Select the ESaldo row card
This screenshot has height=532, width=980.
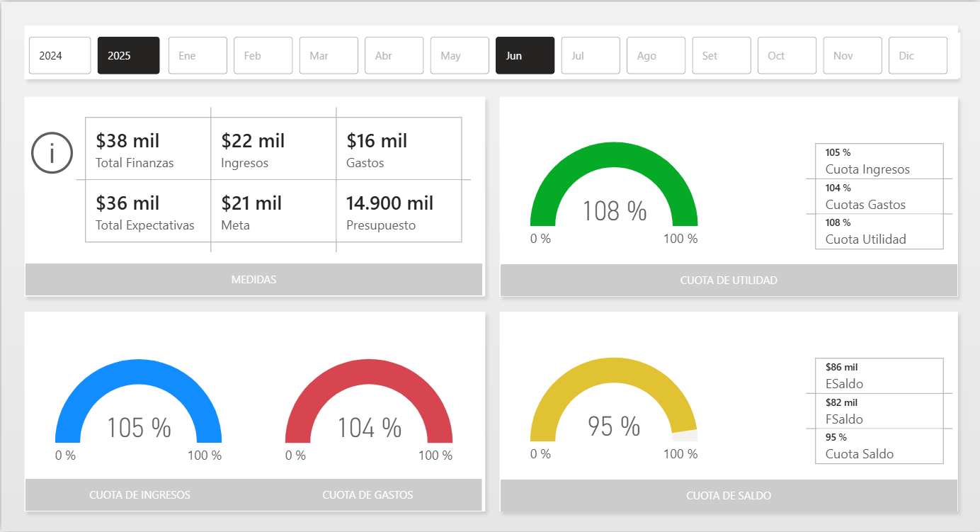pyautogui.click(x=879, y=376)
